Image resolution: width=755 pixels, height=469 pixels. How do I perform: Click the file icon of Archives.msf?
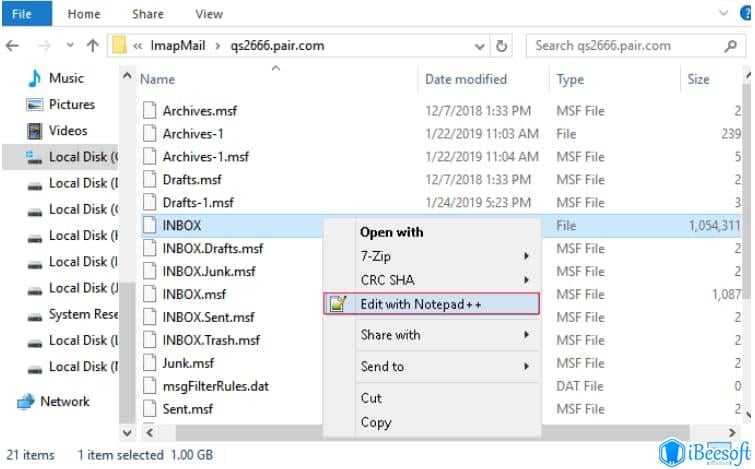pyautogui.click(x=150, y=111)
